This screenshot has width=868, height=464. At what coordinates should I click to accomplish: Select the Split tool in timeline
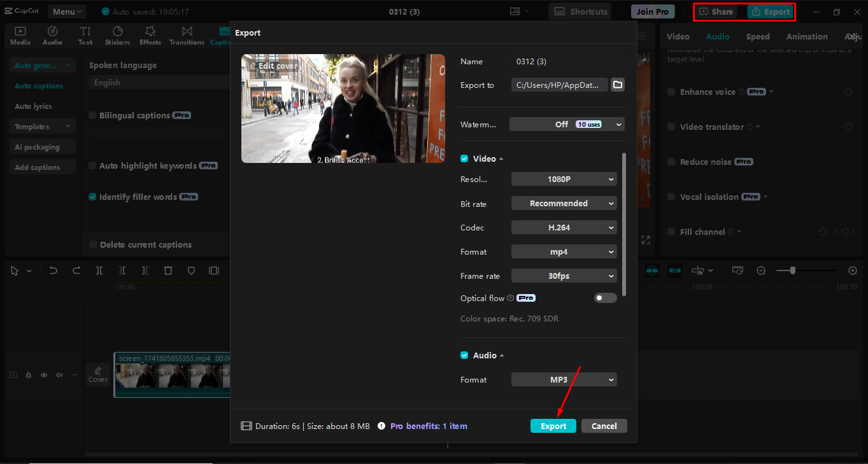[x=99, y=270]
